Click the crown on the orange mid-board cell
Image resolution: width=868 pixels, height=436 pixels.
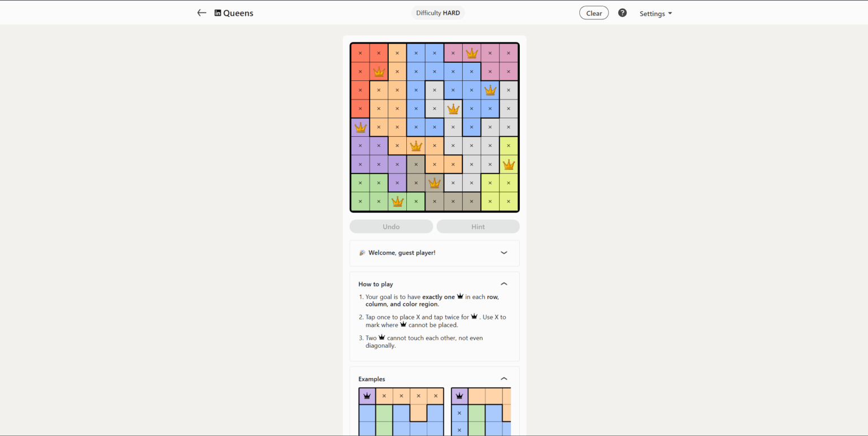coord(416,145)
